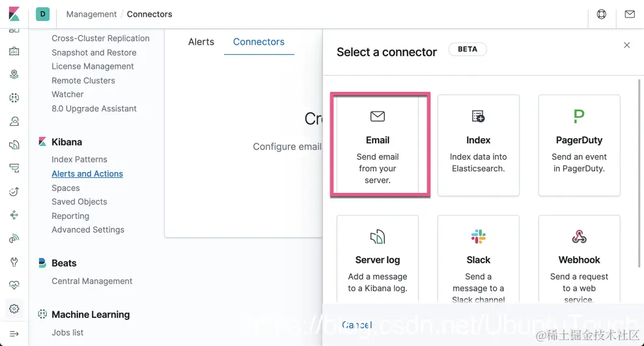Switch to the Alerts tab
Image resolution: width=644 pixels, height=346 pixels.
click(201, 42)
